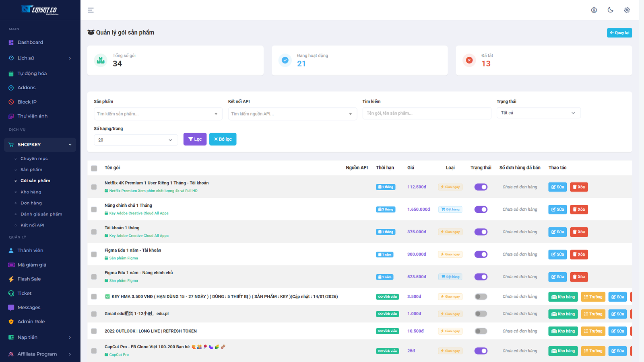Switch to Đơn hàng in the sidebar

31,203
